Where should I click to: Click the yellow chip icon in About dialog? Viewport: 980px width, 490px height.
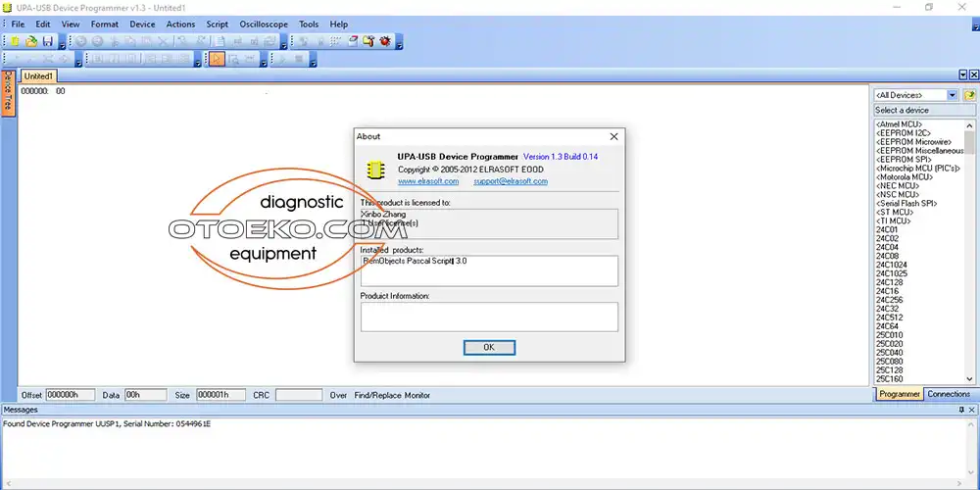pos(374,169)
